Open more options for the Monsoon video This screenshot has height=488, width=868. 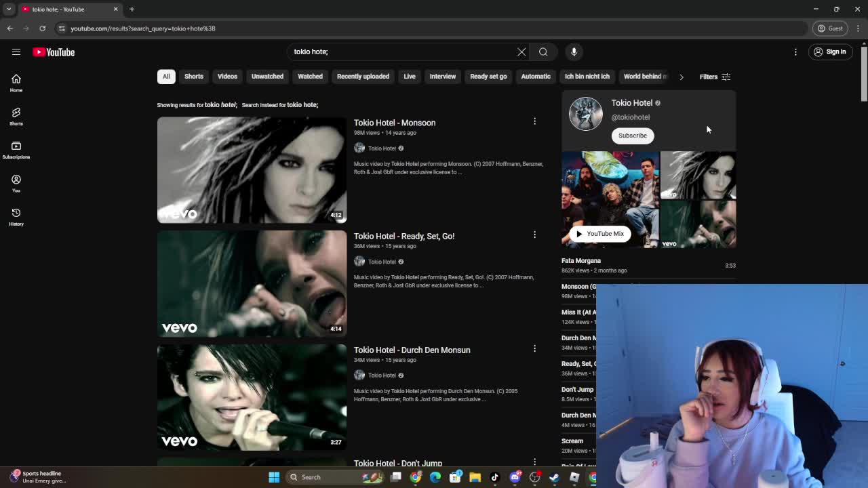pyautogui.click(x=534, y=121)
